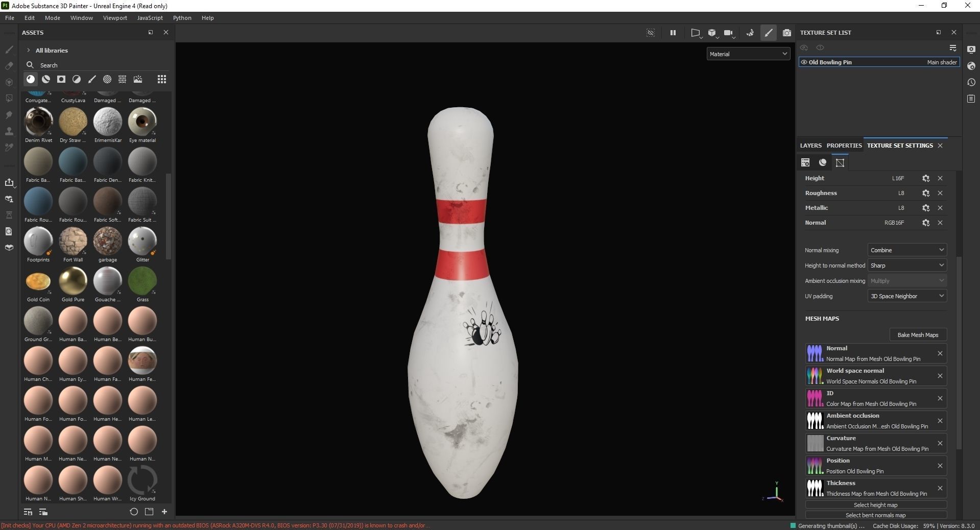This screenshot has width=980, height=530.
Task: Open channel settings gear next to Normal
Action: pyautogui.click(x=926, y=223)
